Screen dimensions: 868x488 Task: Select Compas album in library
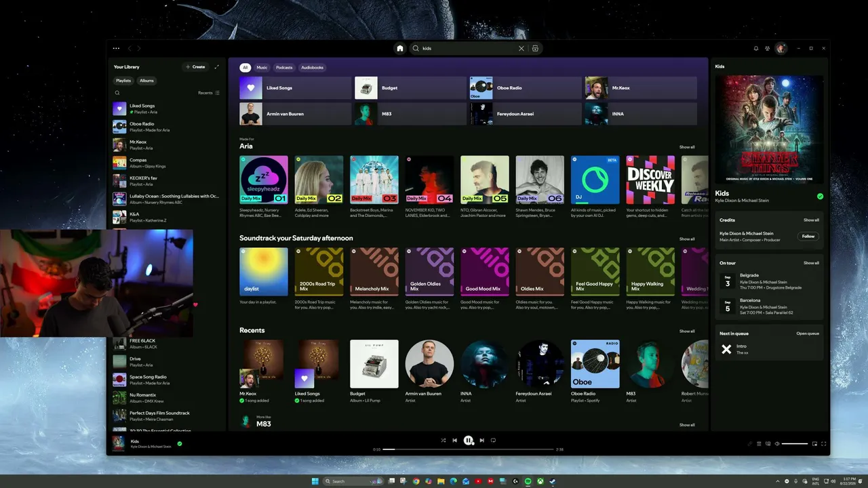[166, 163]
